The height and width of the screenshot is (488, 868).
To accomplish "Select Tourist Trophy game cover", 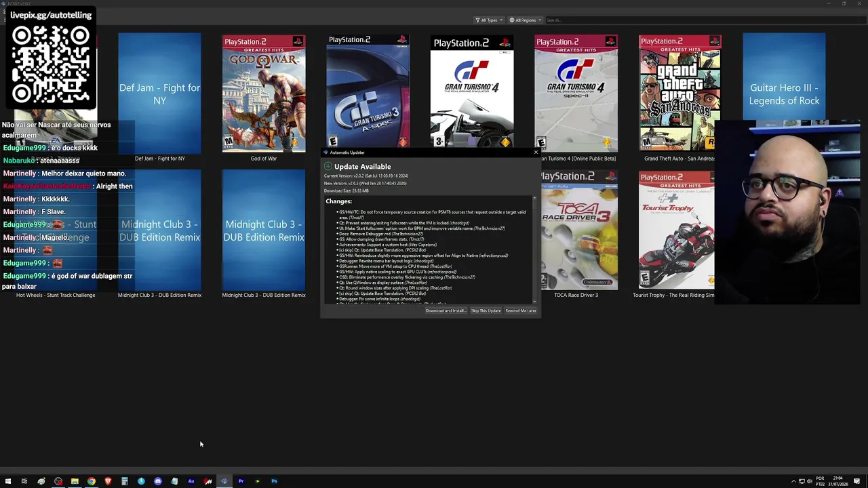I will click(x=677, y=230).
